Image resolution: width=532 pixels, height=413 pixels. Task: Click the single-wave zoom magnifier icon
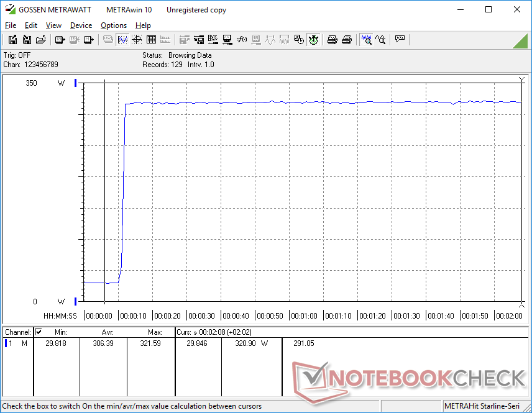pyautogui.click(x=381, y=40)
